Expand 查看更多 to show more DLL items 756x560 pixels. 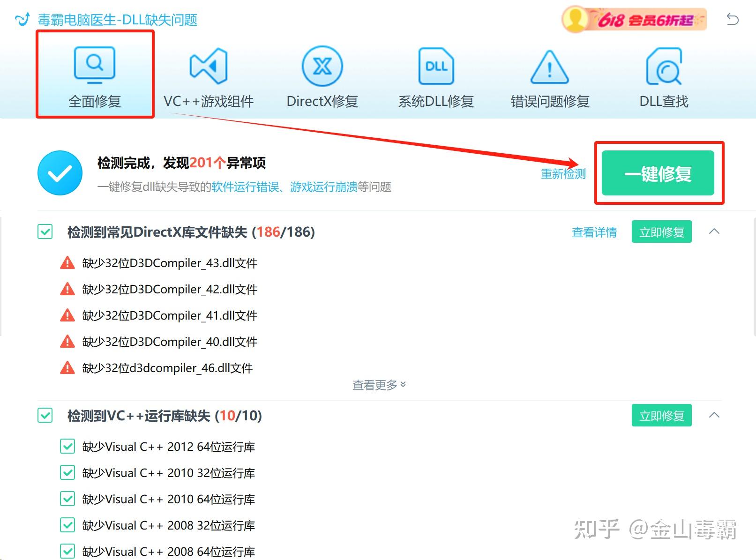[378, 384]
